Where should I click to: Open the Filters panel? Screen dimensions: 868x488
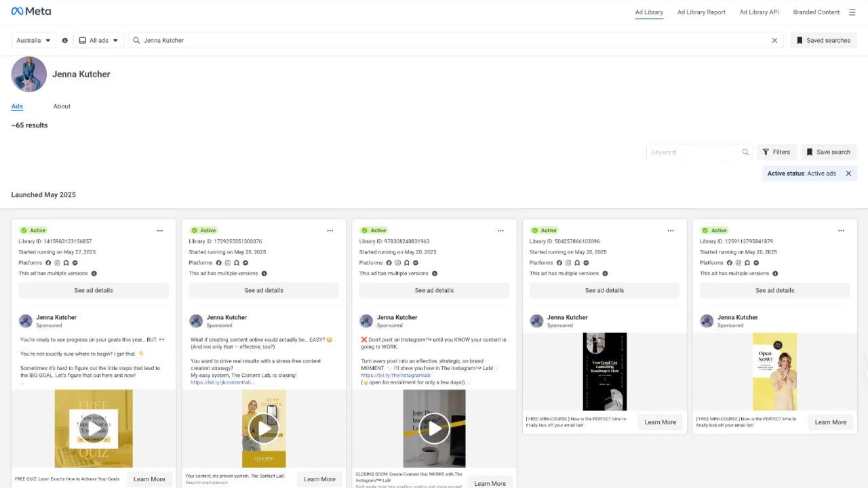point(776,152)
